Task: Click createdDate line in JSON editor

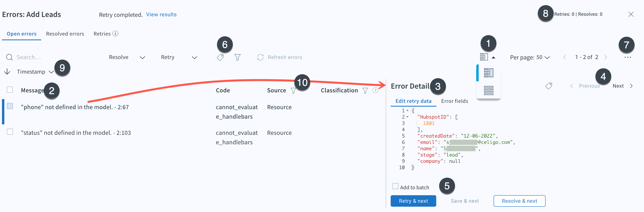Action: [457, 136]
